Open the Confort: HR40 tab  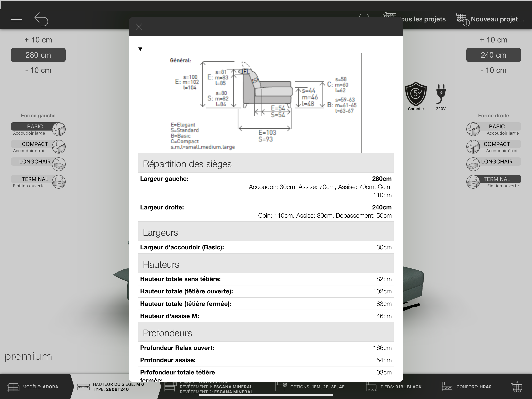(467, 387)
